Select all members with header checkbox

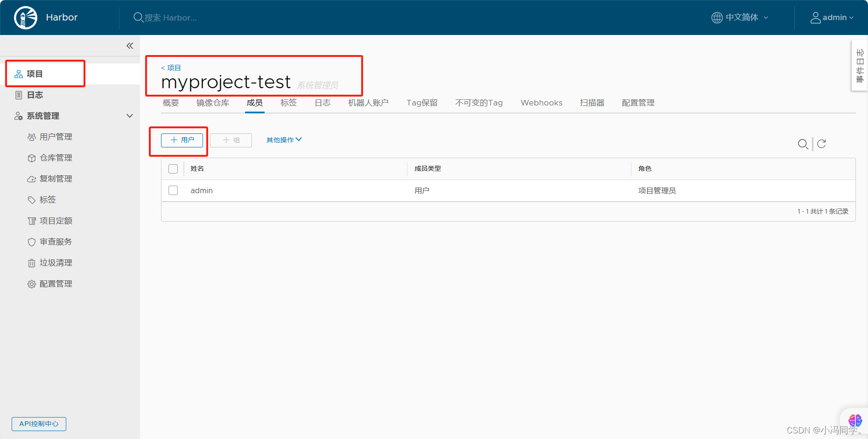[173, 169]
